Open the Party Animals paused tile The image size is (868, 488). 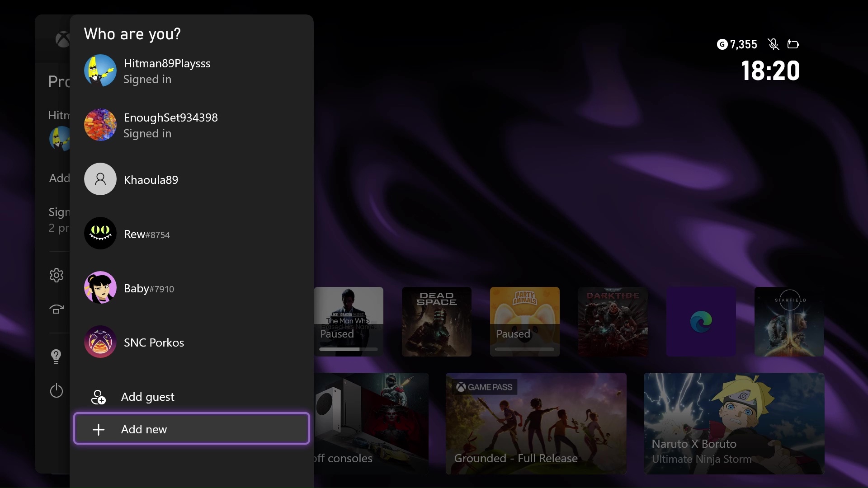point(525,322)
